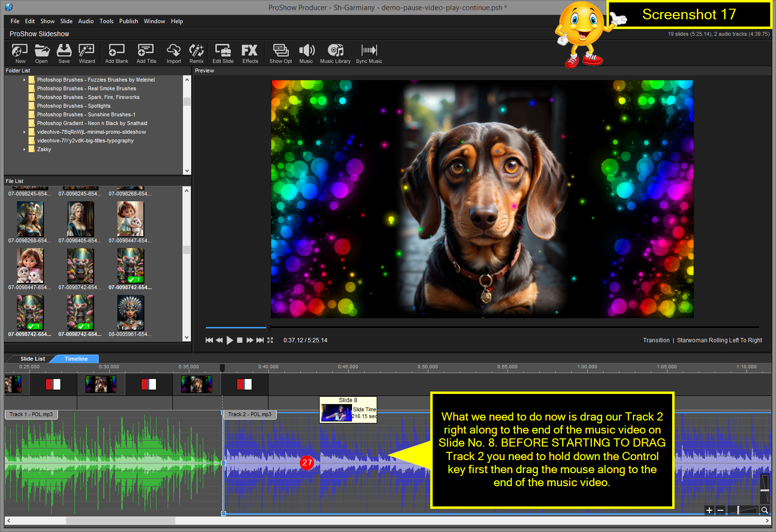Open the Edit menu
The width and height of the screenshot is (776, 532).
[x=30, y=21]
